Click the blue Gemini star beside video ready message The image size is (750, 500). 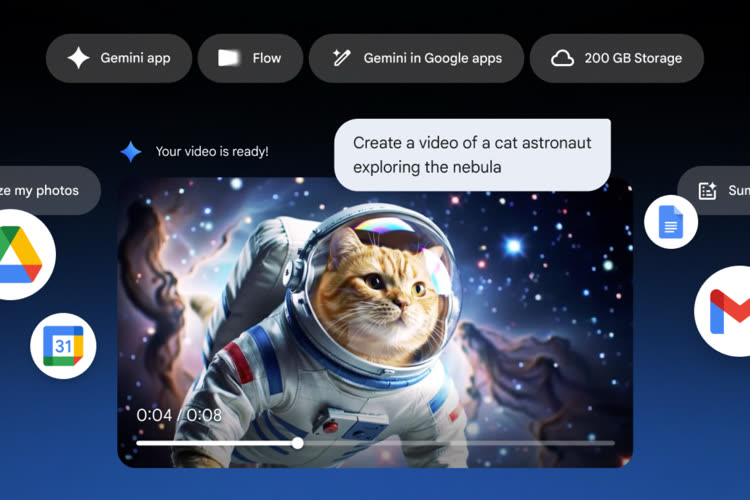pos(131,152)
